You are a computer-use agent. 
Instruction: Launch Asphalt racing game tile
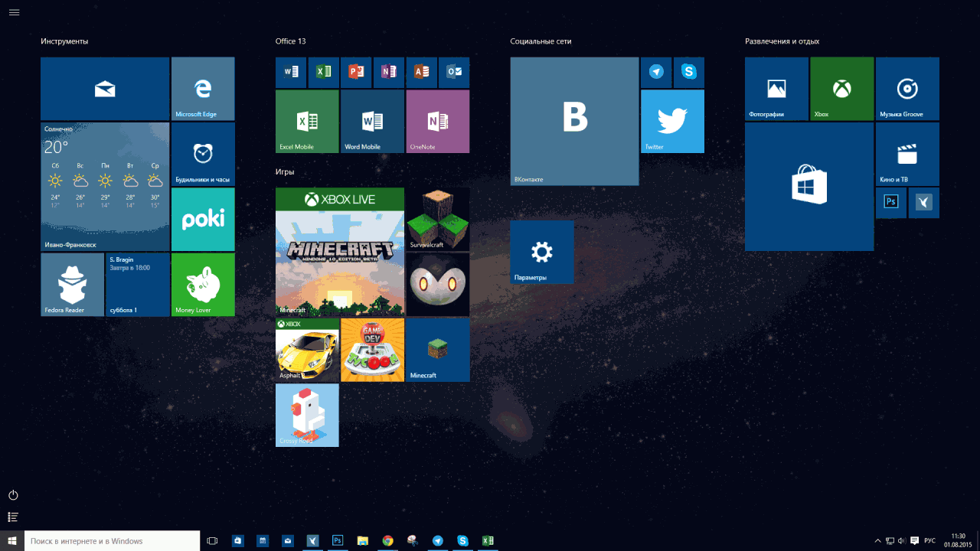pos(307,350)
